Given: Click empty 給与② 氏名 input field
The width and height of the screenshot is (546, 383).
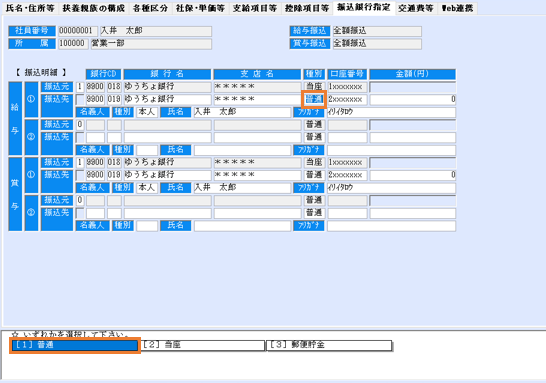Looking at the screenshot, I should coord(242,150).
